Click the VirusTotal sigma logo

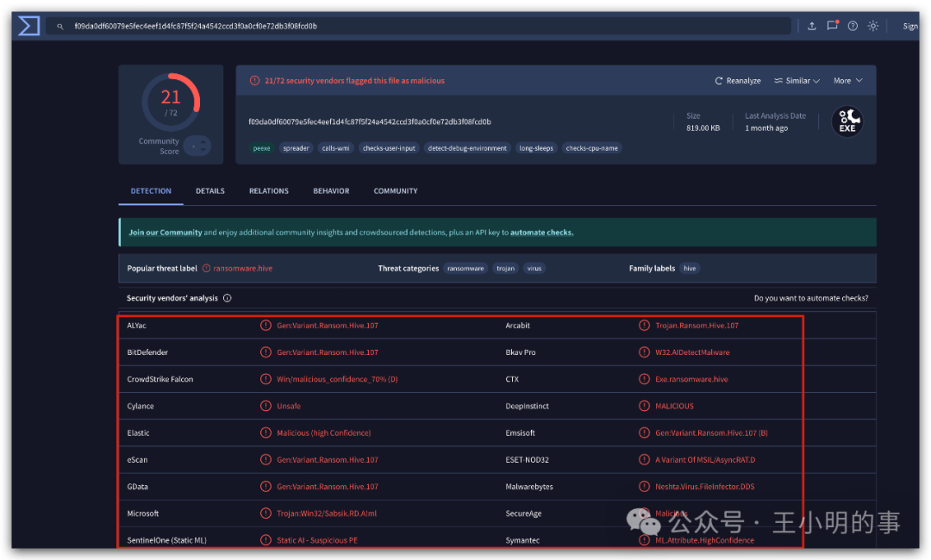pos(28,26)
